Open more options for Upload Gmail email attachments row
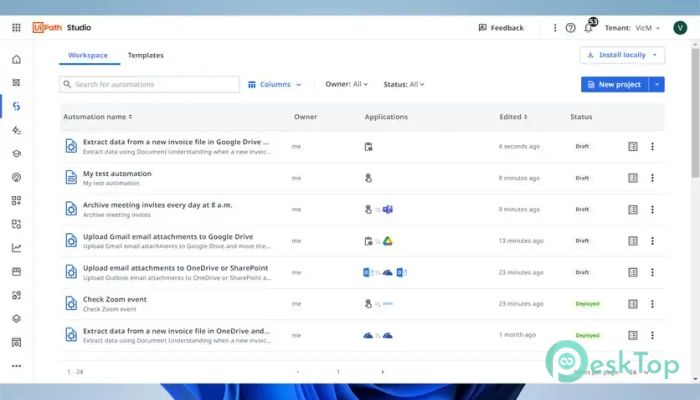The height and width of the screenshot is (400, 700). (652, 241)
